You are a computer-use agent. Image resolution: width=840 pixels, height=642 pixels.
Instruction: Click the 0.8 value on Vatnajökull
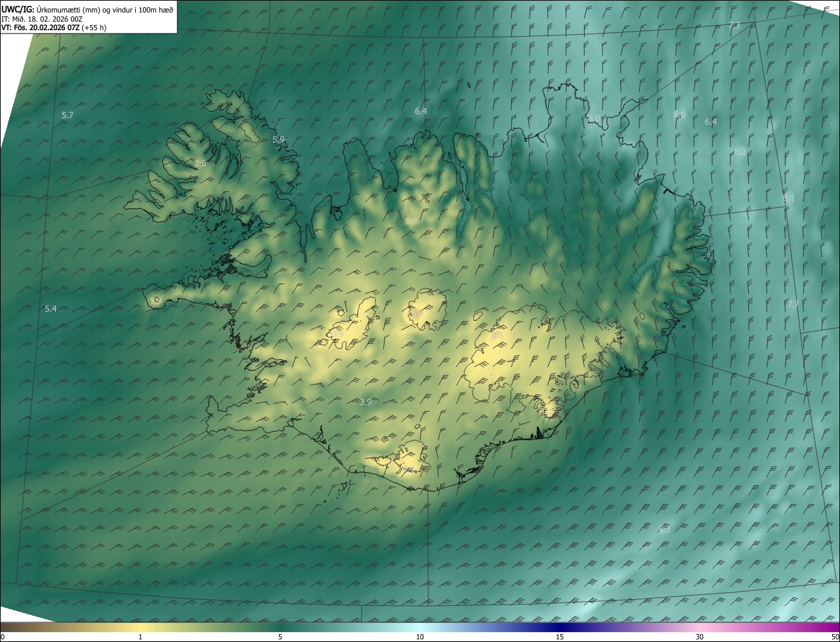(x=497, y=335)
